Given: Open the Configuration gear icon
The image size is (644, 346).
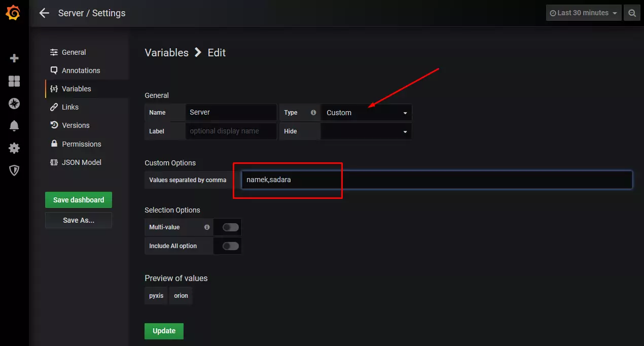Looking at the screenshot, I should (14, 148).
